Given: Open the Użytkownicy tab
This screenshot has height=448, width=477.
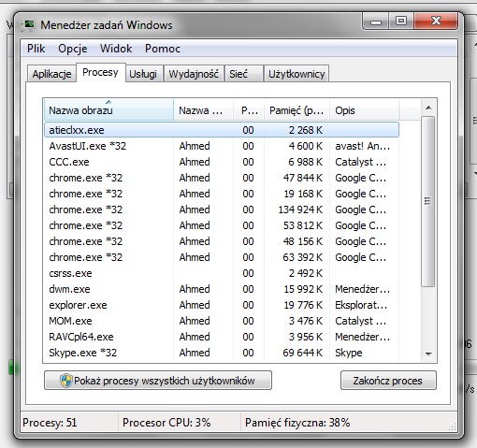Looking at the screenshot, I should [x=296, y=74].
